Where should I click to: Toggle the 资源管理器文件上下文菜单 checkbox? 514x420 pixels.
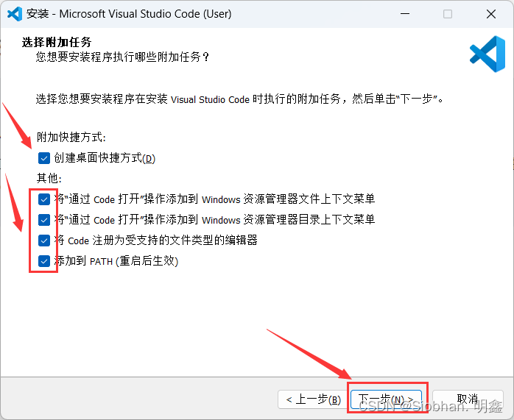tap(44, 199)
